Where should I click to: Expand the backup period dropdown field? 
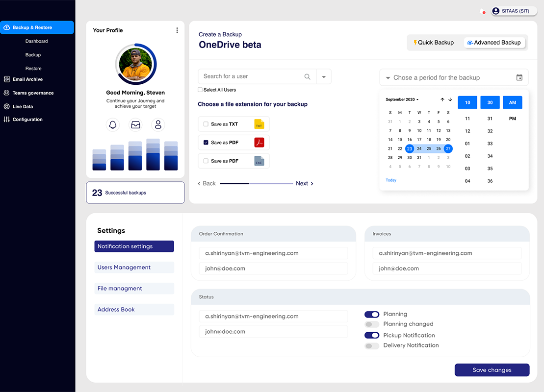(x=454, y=77)
